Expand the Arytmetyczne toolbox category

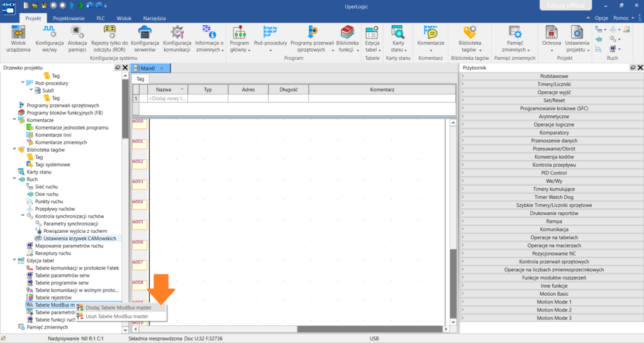point(551,116)
